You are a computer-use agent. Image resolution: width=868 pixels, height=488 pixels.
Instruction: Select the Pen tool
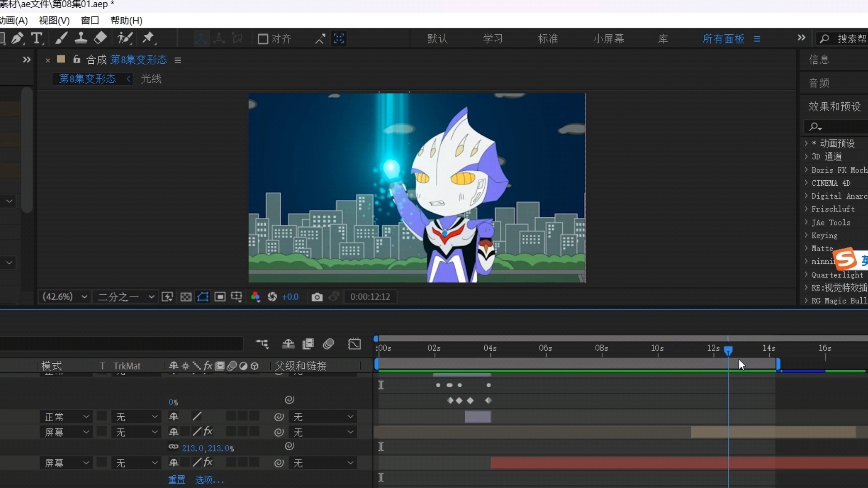click(17, 38)
